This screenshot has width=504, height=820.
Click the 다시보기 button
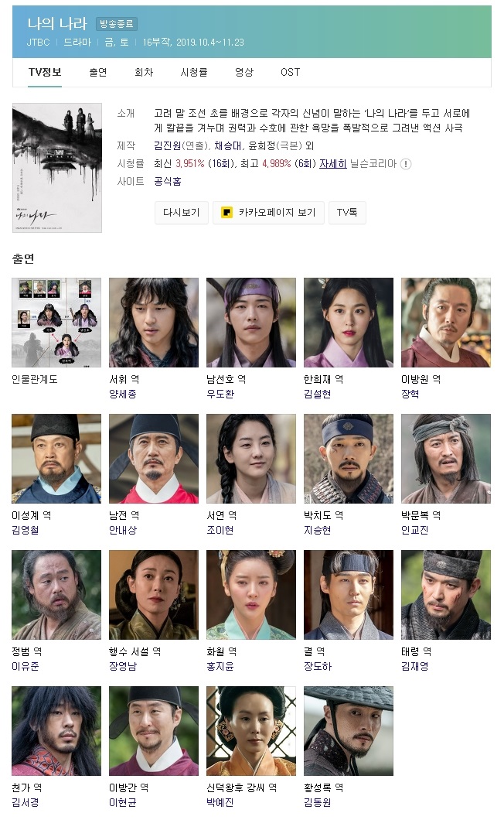click(x=182, y=212)
